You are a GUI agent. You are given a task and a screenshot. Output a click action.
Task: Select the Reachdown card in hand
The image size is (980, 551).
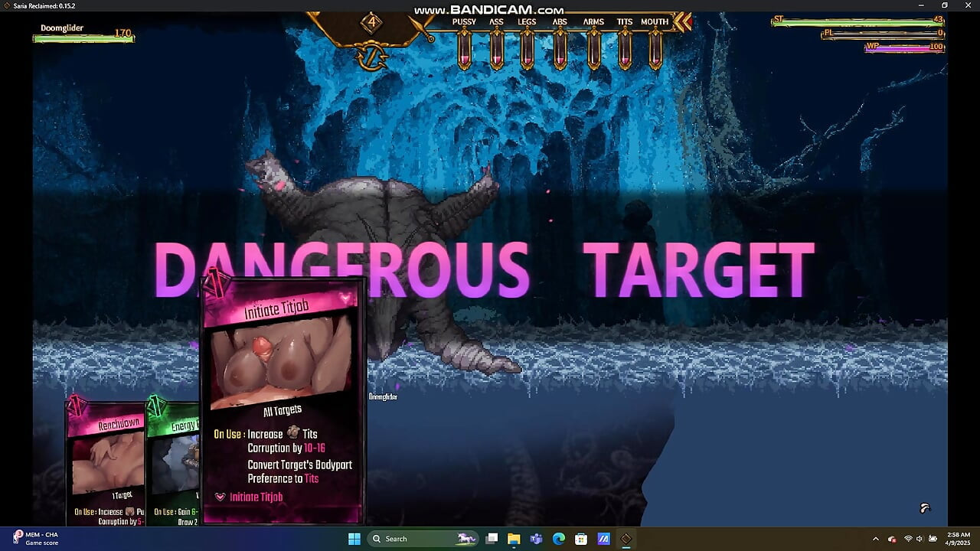[106, 463]
